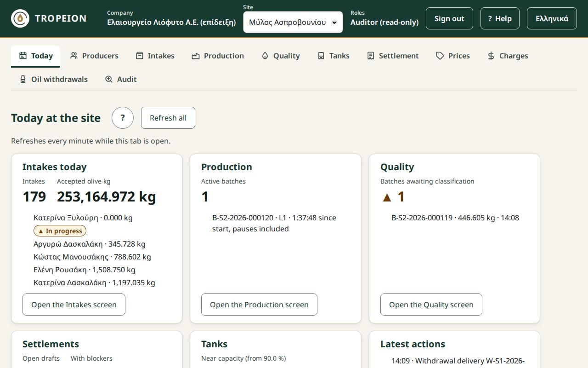Click Open the Production screen
588x368 pixels.
click(x=259, y=305)
